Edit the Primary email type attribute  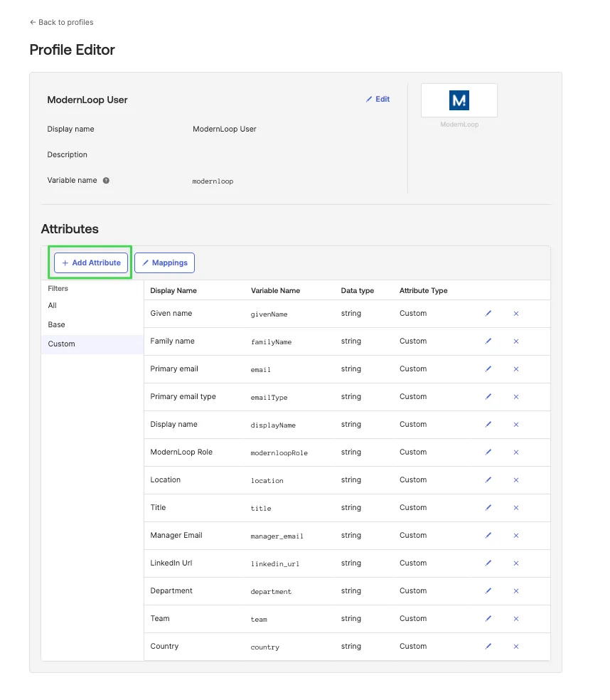tap(488, 396)
